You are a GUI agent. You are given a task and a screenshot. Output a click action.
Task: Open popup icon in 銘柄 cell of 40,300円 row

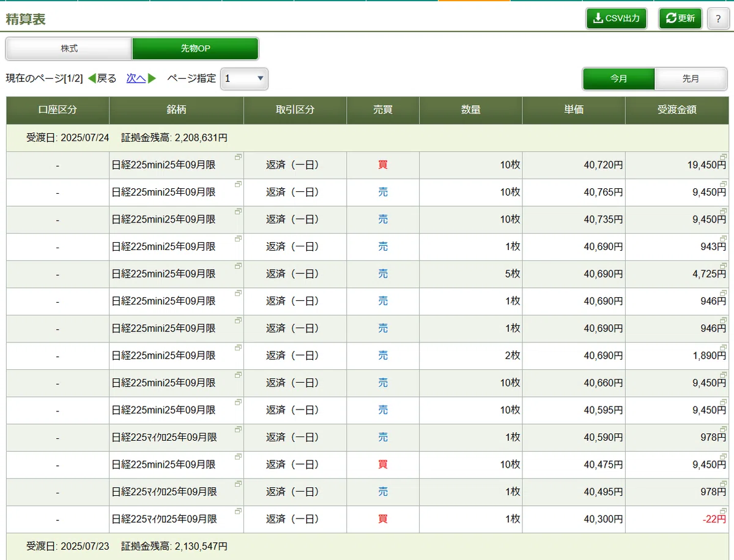[x=238, y=510]
